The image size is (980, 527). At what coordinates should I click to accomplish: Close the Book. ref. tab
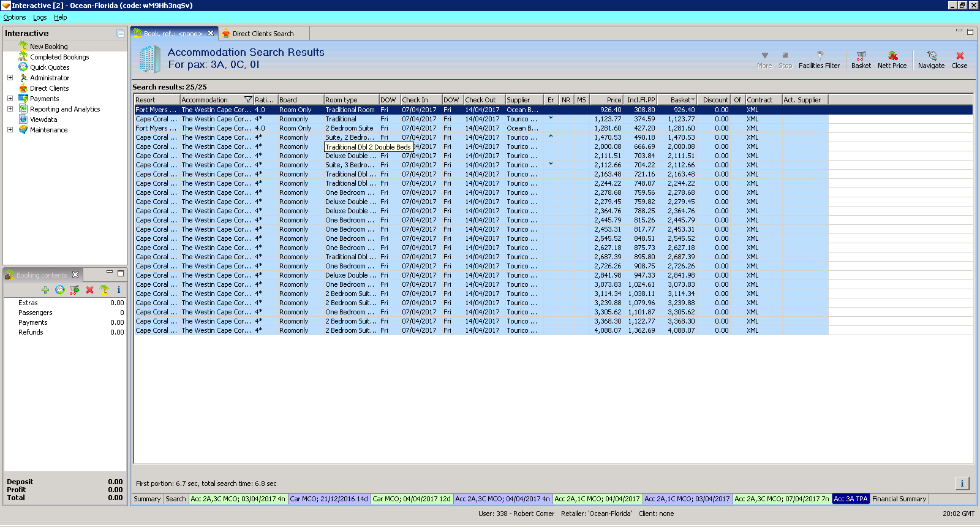click(x=211, y=34)
